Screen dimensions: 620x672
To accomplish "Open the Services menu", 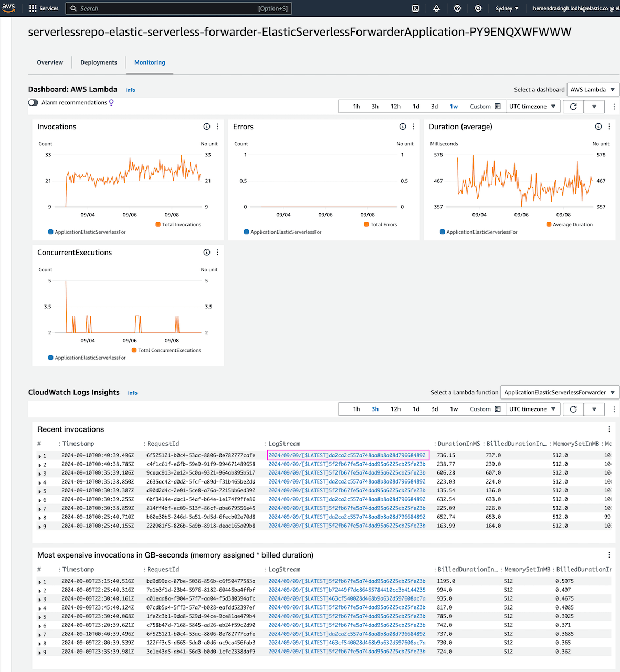I will pyautogui.click(x=44, y=8).
